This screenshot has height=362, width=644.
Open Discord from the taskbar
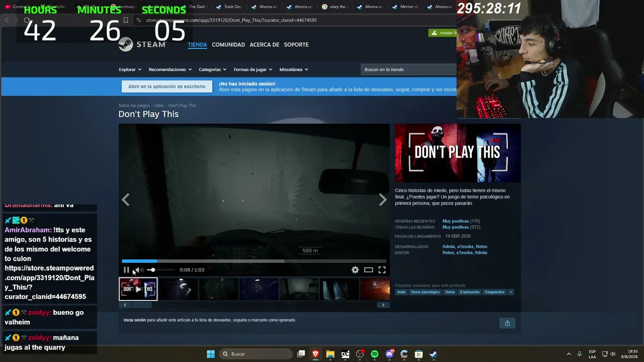click(x=389, y=354)
